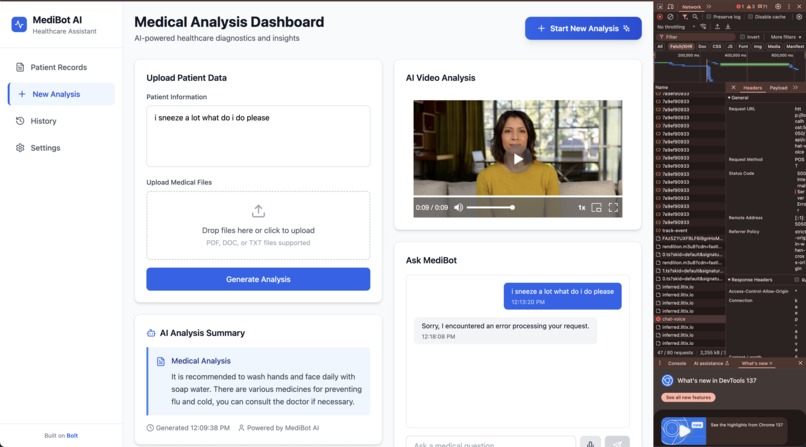Open the No throttling dropdown

pyautogui.click(x=676, y=27)
